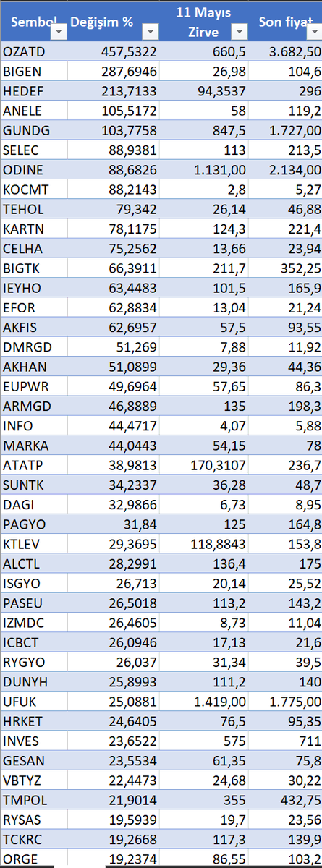Select the VBTYZ symbol cell
This screenshot has height=868, width=322.
pos(34,782)
